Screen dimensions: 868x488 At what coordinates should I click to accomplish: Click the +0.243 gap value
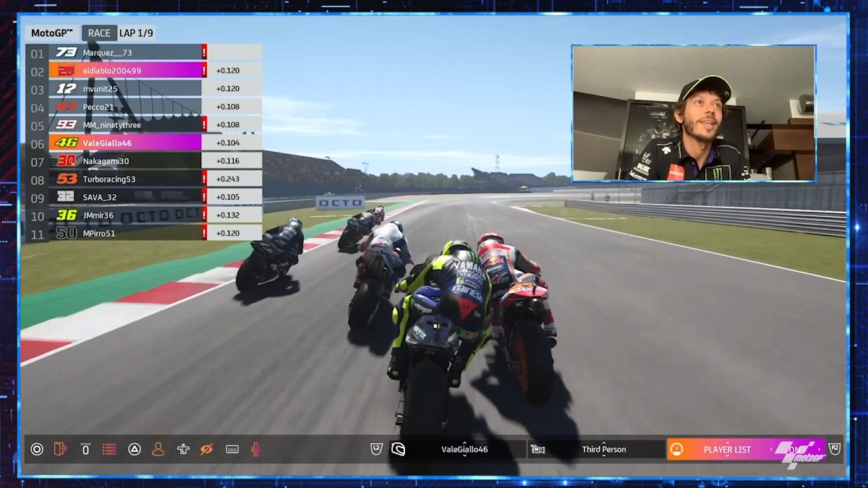(x=228, y=179)
